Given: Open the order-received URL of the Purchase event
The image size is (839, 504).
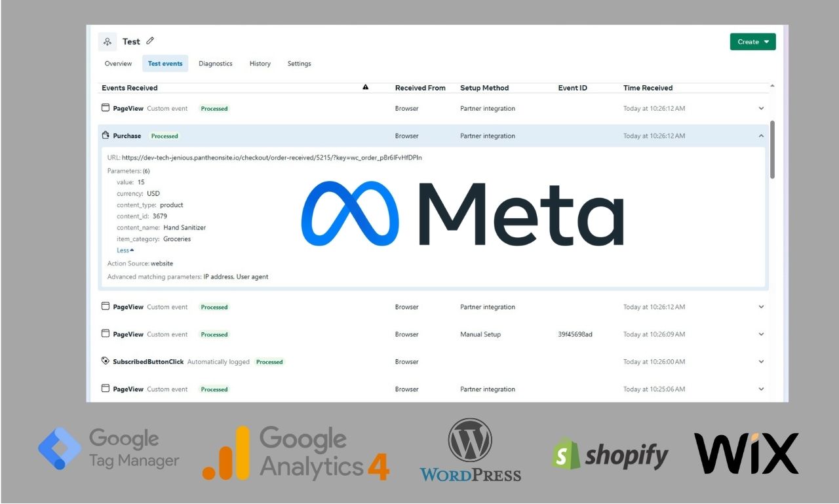Looking at the screenshot, I should point(272,158).
